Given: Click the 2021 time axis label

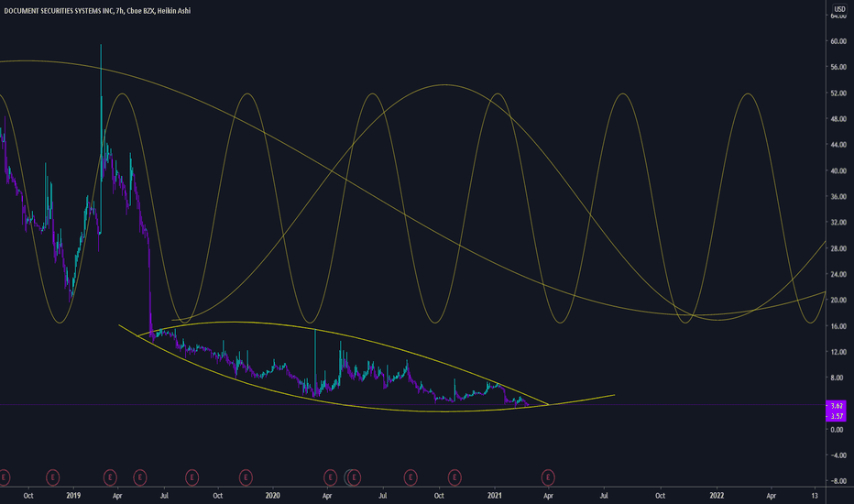Looking at the screenshot, I should coord(494,495).
